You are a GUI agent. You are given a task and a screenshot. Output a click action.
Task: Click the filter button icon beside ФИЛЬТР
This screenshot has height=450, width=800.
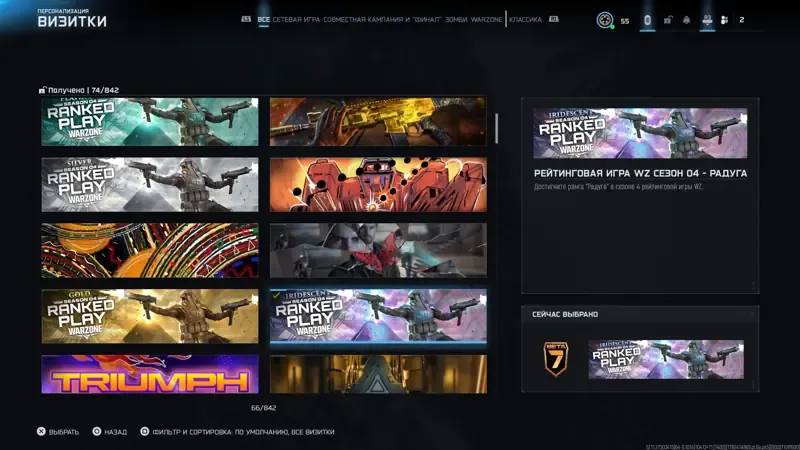pyautogui.click(x=144, y=432)
